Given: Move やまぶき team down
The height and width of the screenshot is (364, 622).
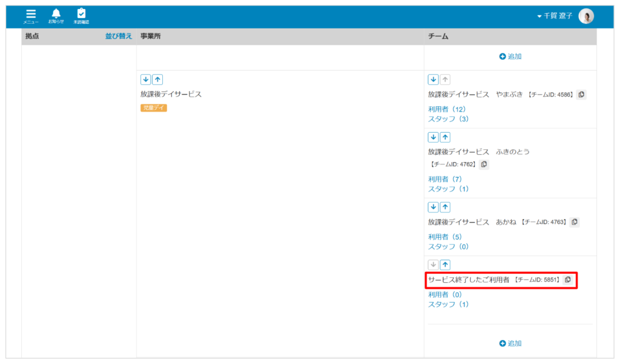Looking at the screenshot, I should tap(433, 79).
